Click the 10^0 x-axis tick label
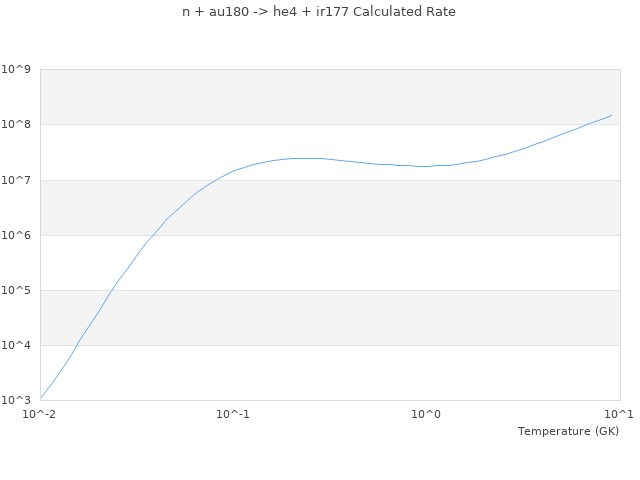This screenshot has height=480, width=640. pyautogui.click(x=427, y=414)
